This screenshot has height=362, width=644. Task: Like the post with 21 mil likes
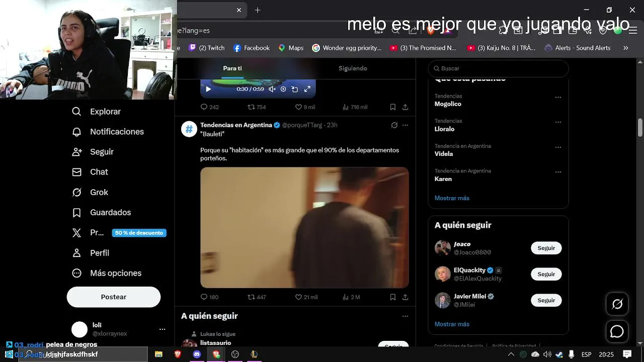point(306,297)
